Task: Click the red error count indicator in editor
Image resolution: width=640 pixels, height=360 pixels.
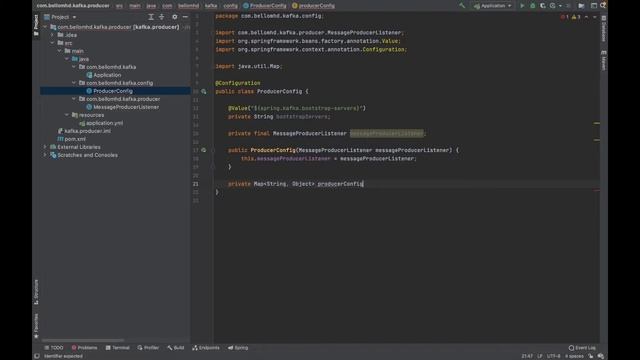Action: pyautogui.click(x=564, y=17)
